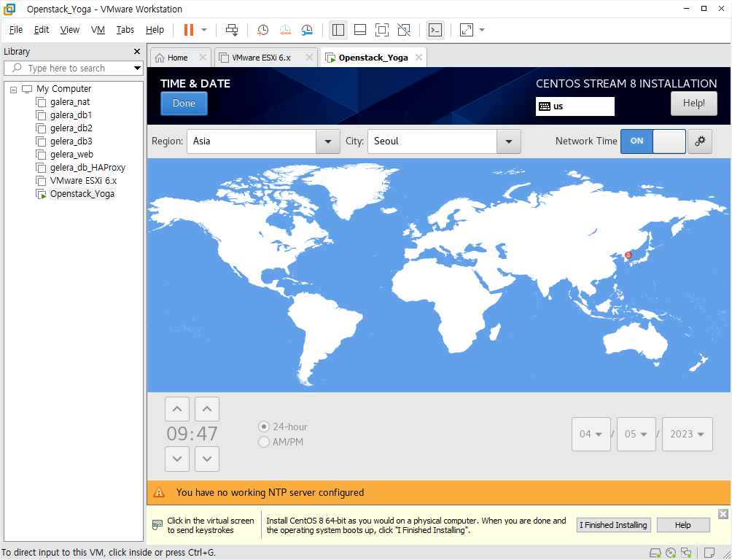Select gelera_db2 in the library
The image size is (732, 560).
[71, 128]
